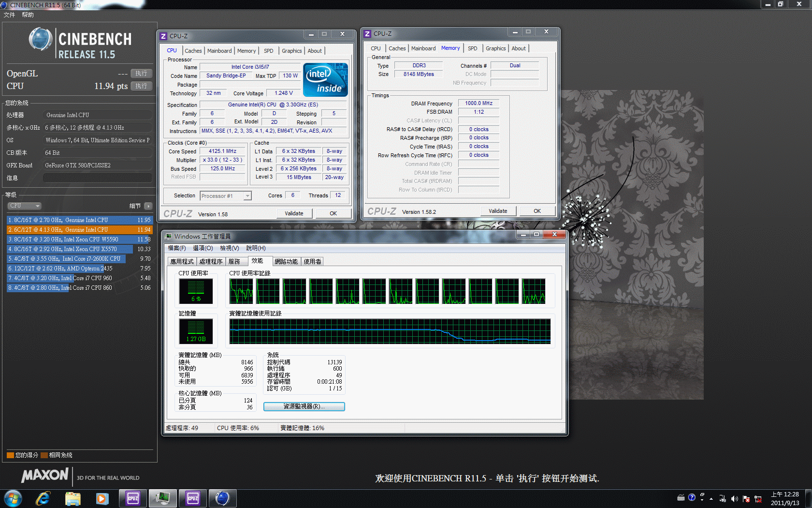812x508 pixels.
Task: Select ranking row Core i7-2600K CPU
Action: click(79, 259)
